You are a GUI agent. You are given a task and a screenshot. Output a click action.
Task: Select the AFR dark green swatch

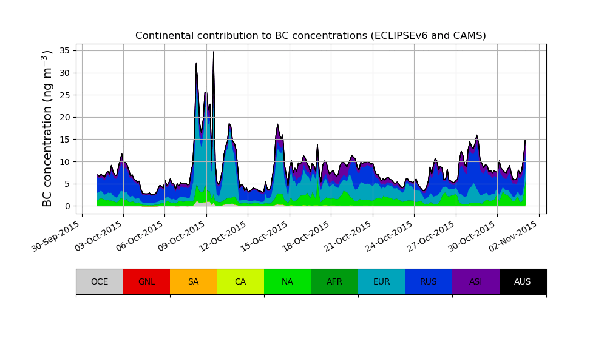334,281
